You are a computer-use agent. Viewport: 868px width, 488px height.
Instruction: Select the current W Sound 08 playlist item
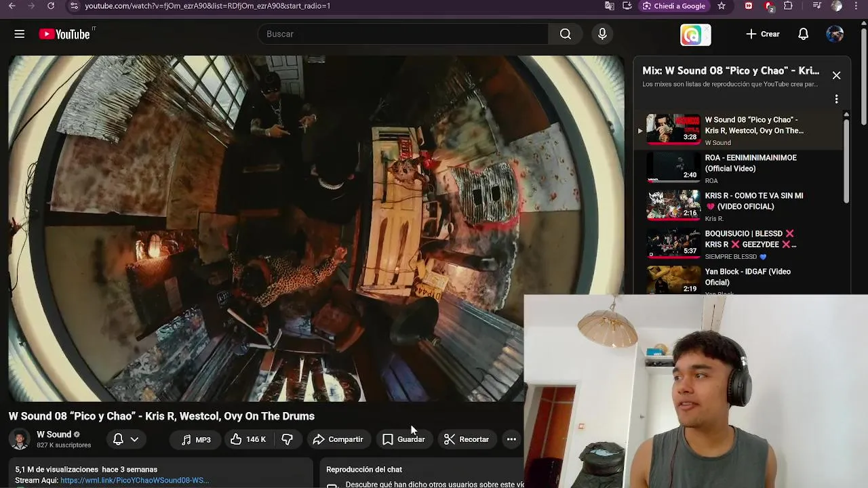(x=739, y=130)
